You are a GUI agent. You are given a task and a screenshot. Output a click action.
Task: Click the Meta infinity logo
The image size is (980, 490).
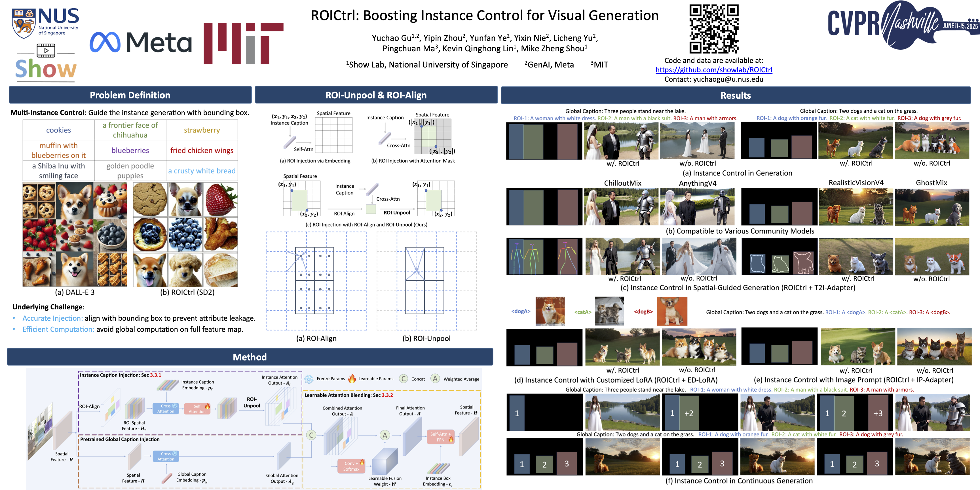point(105,42)
